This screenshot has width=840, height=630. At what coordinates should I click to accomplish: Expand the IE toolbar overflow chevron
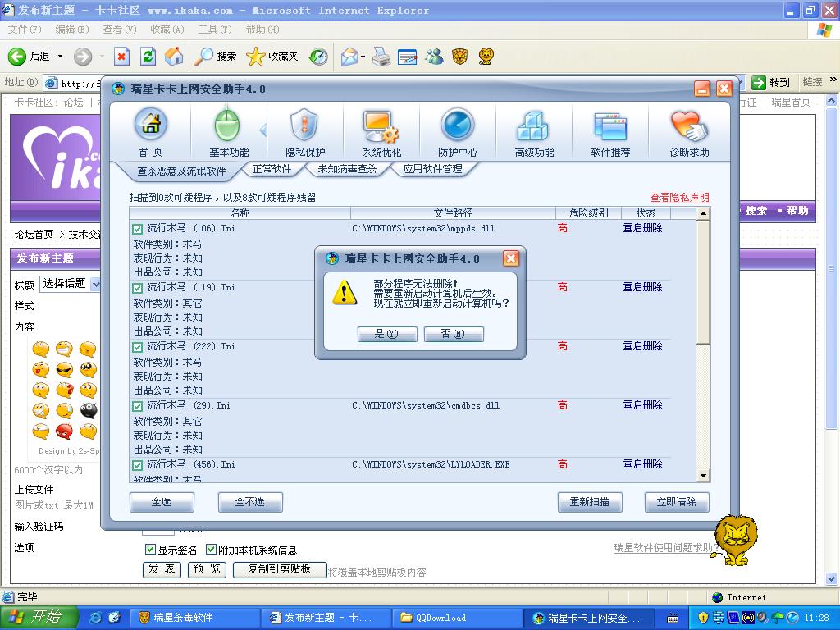click(833, 80)
